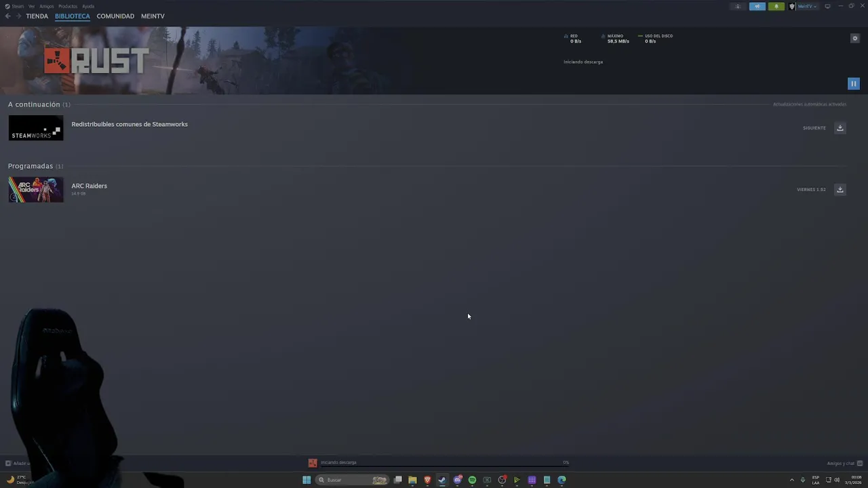Click the 'VIERNES 1:52' schedule label

(x=811, y=190)
